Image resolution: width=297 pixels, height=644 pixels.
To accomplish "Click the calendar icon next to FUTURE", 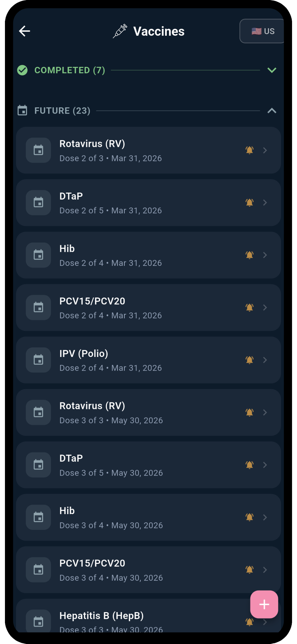I will (x=22, y=111).
